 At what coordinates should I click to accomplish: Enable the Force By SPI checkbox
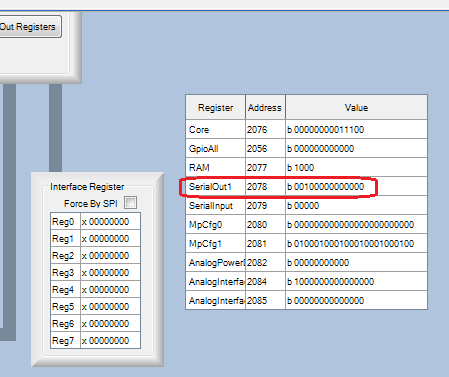click(x=130, y=203)
